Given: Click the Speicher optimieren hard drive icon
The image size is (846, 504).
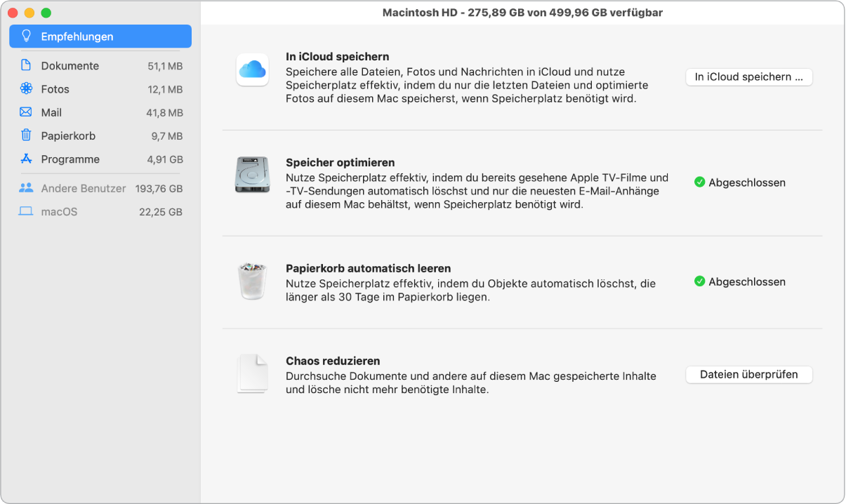Looking at the screenshot, I should tap(252, 175).
